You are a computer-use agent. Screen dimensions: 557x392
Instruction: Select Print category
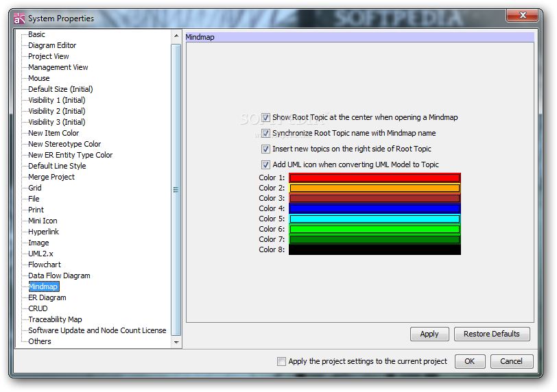[36, 210]
